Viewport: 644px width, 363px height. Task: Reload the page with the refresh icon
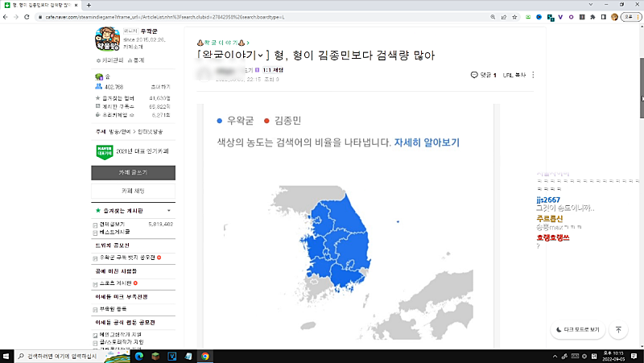pyautogui.click(x=27, y=17)
